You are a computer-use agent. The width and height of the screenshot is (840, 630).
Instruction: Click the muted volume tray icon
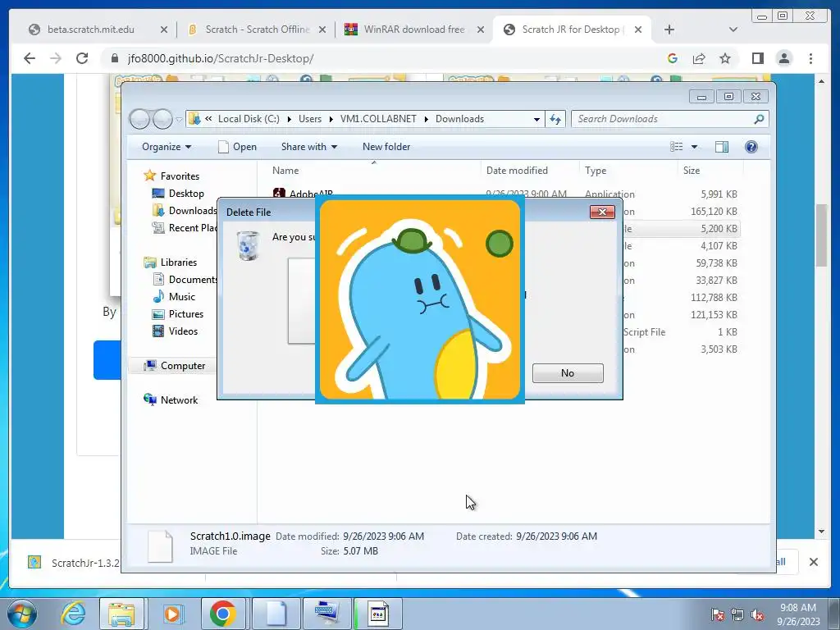[x=757, y=614]
